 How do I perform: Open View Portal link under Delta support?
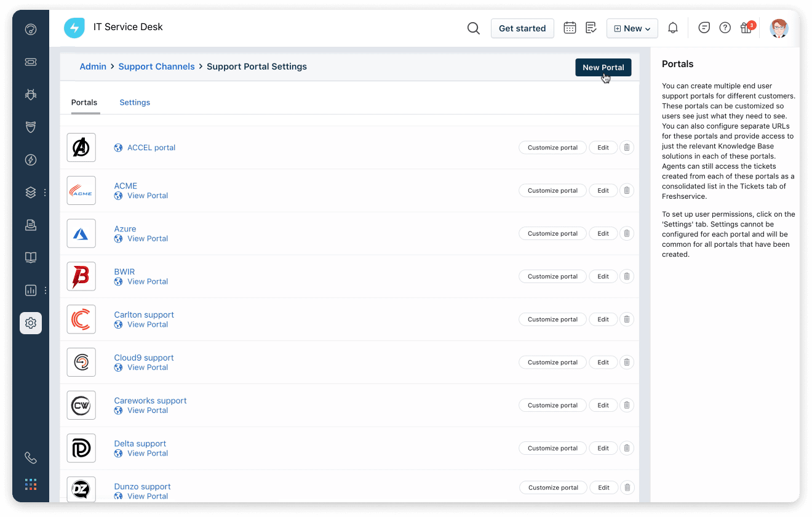tap(148, 454)
